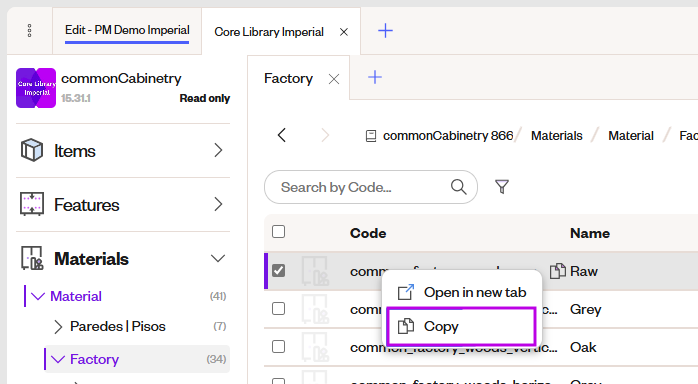Choose Copy from the context menu
Viewport: 698px width, 384px height.
coord(461,327)
